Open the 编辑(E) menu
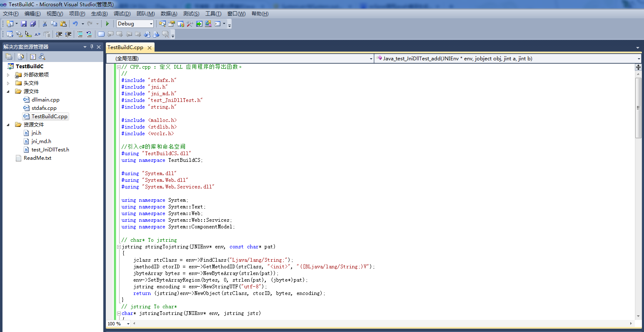Screen dimensions: 644x332 [x=32, y=14]
